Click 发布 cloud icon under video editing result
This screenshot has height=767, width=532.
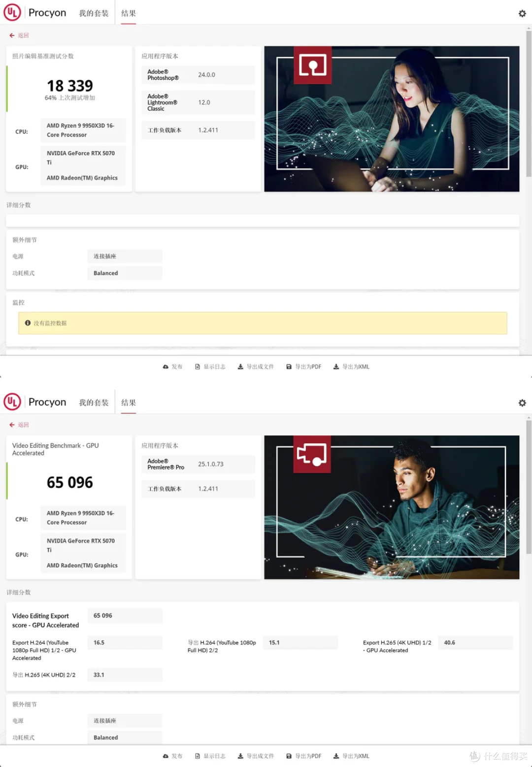click(x=166, y=756)
